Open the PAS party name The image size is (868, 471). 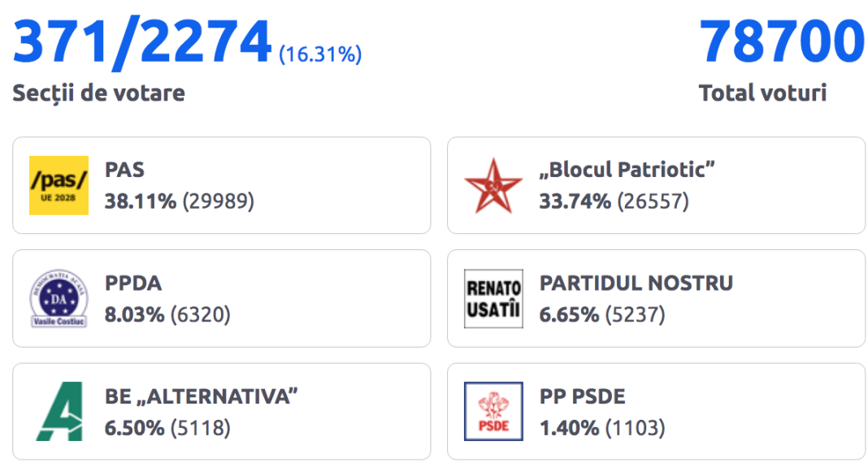point(124,170)
